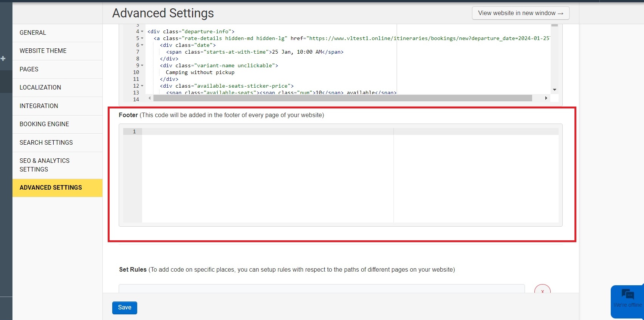Click the code editor's left scroll arrow
The image size is (644, 320).
(150, 98)
